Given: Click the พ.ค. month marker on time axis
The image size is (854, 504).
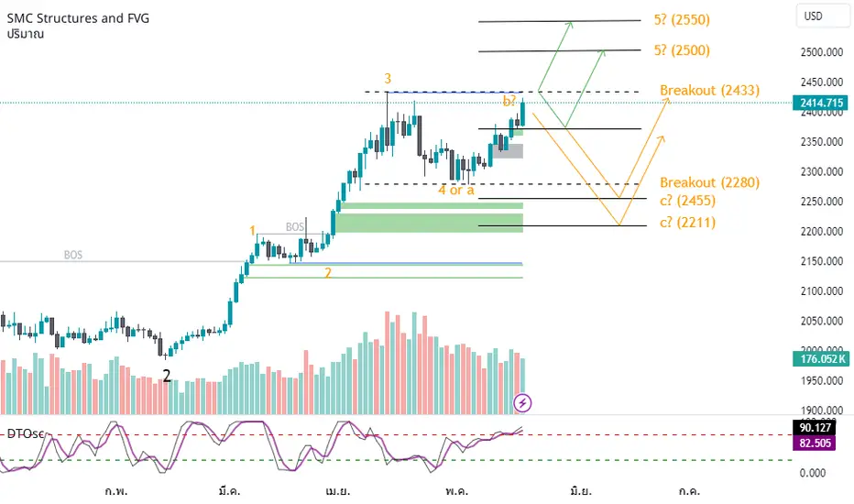Looking at the screenshot, I should click(456, 491).
